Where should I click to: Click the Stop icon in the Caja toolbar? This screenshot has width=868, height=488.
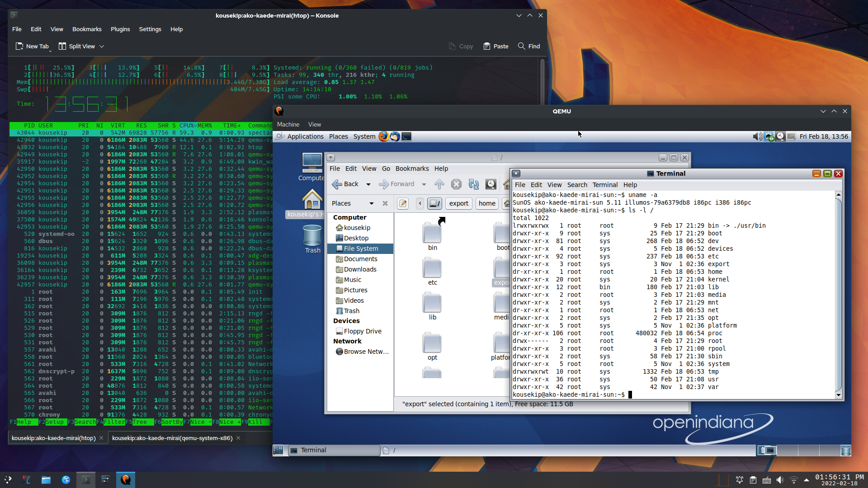tap(456, 184)
